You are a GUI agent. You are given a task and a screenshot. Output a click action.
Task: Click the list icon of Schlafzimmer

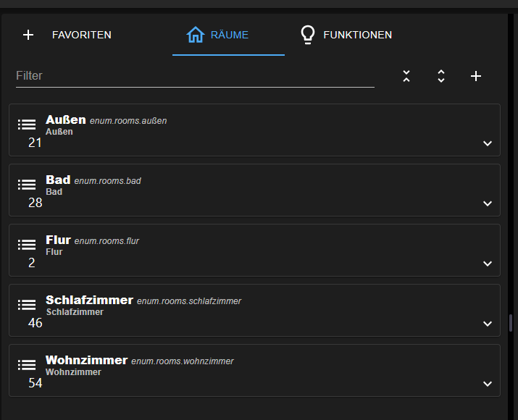tap(27, 305)
